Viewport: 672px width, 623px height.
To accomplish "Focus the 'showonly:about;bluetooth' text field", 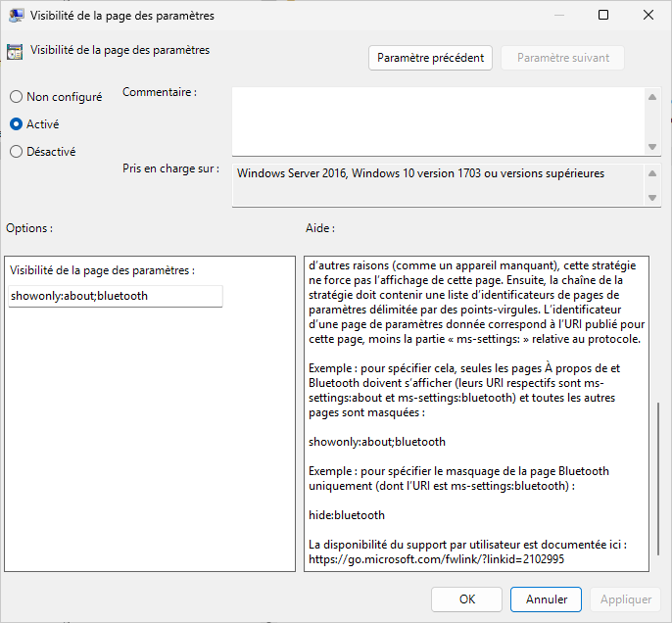I will (x=116, y=296).
